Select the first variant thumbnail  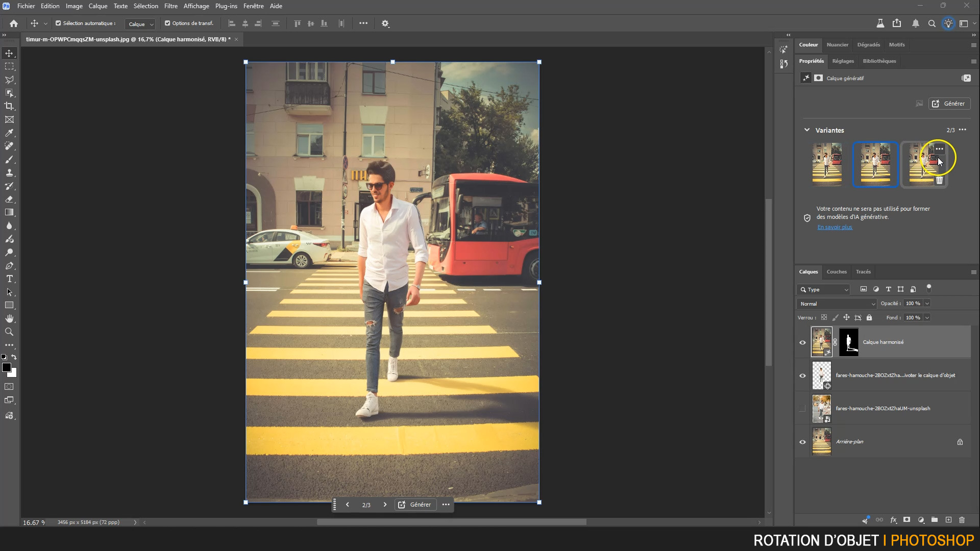coord(827,164)
